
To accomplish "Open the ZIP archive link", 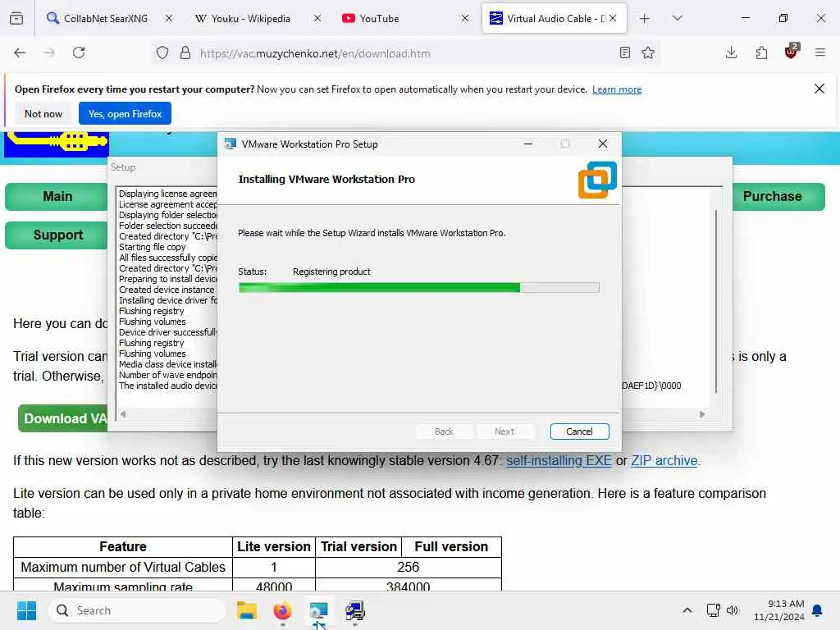I will coord(664,461).
